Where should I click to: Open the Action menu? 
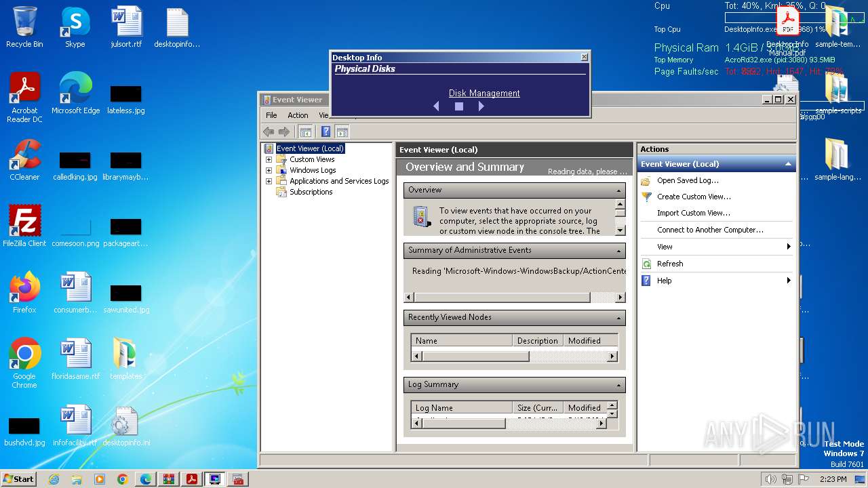(x=298, y=115)
